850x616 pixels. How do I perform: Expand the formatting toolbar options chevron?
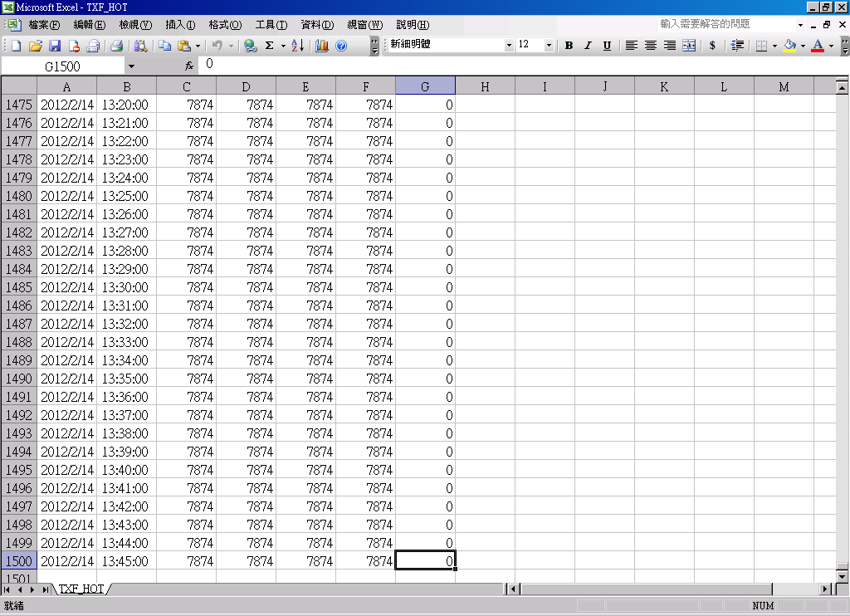[x=844, y=46]
